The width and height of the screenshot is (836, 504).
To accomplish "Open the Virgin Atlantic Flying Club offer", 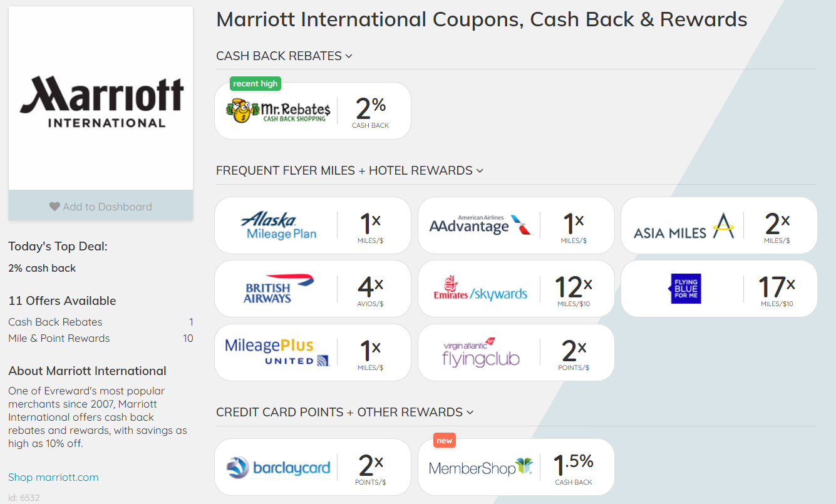I will coord(480,352).
